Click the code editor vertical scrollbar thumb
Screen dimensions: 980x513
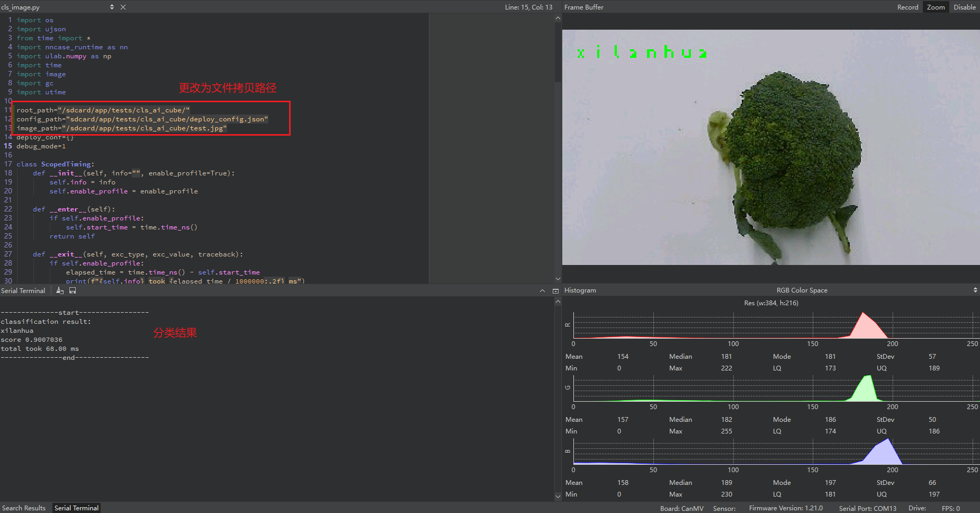click(558, 52)
